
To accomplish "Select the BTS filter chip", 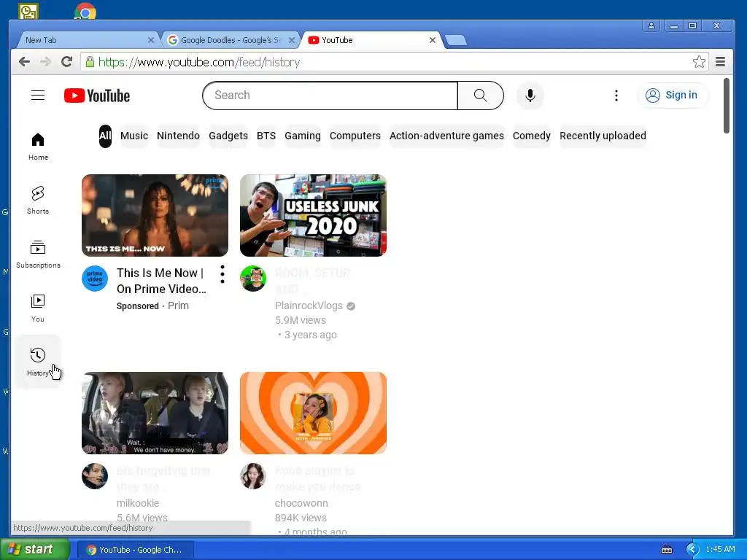I will coord(266,136).
